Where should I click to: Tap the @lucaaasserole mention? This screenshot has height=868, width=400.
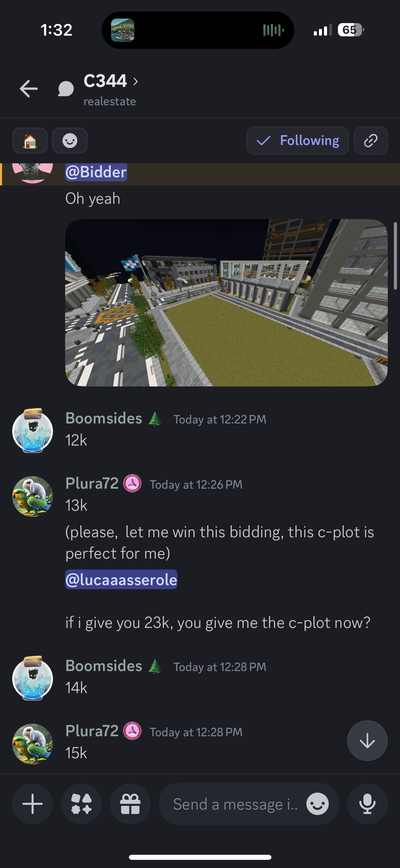tap(121, 579)
